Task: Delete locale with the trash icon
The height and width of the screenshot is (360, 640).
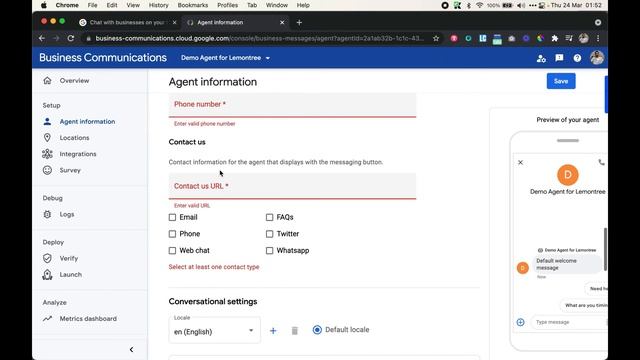Action: coord(295,331)
